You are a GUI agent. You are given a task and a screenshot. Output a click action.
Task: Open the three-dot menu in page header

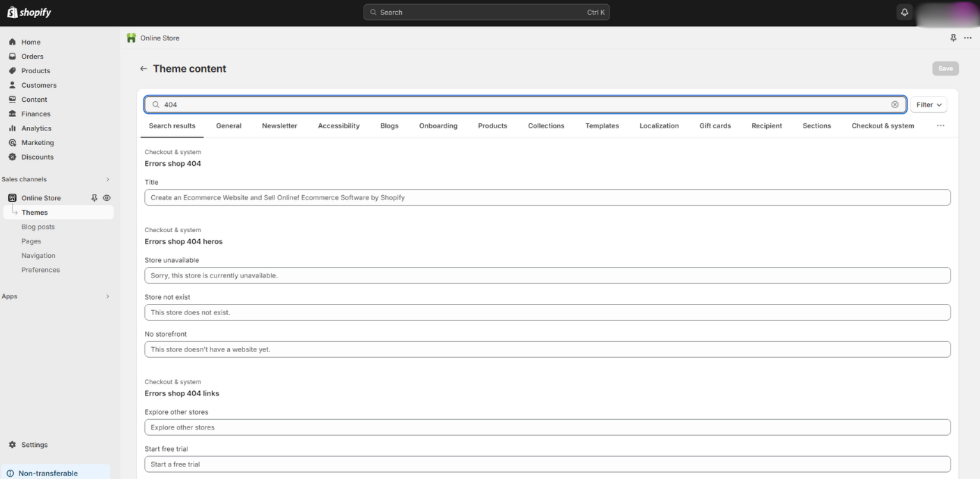tap(967, 38)
